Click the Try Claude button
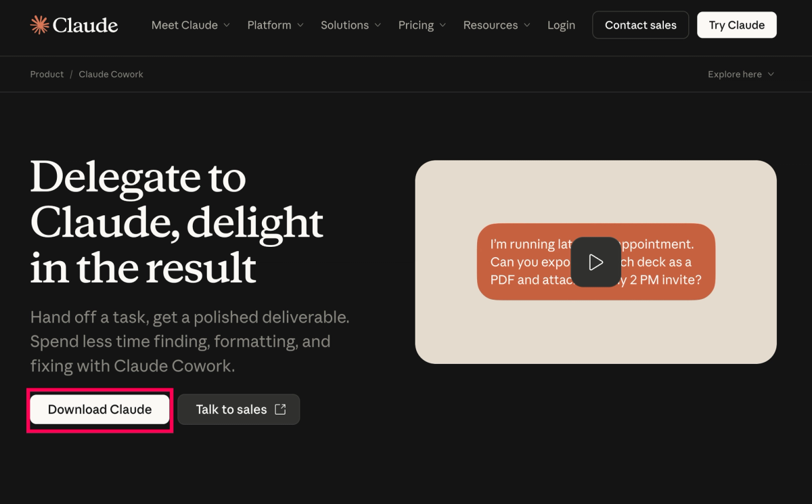This screenshot has height=504, width=812. 737,25
